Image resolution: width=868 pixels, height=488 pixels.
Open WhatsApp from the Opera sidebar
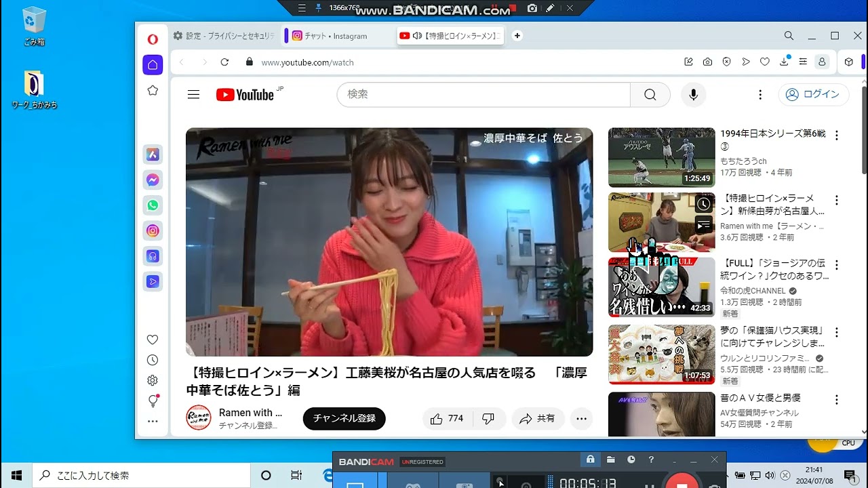[x=153, y=205]
